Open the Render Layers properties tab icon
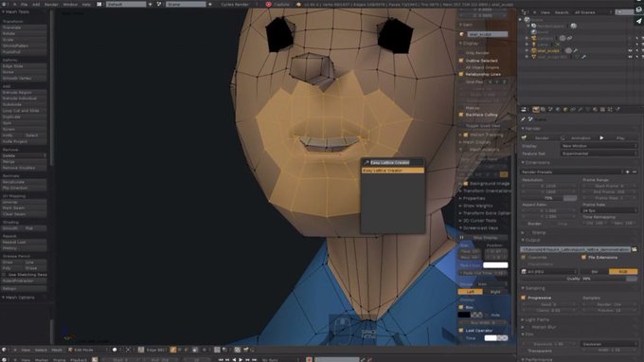This screenshot has width=644, height=362. [x=543, y=110]
